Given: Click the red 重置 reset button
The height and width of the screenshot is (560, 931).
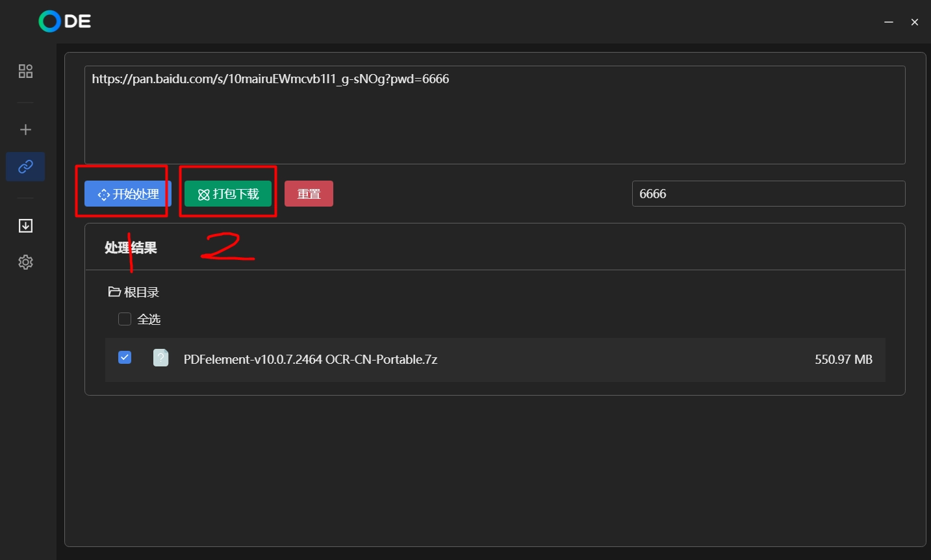Looking at the screenshot, I should click(x=309, y=194).
